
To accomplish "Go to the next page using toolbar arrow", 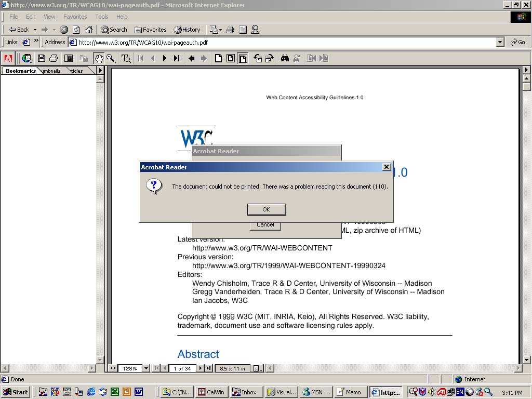I will (165, 58).
